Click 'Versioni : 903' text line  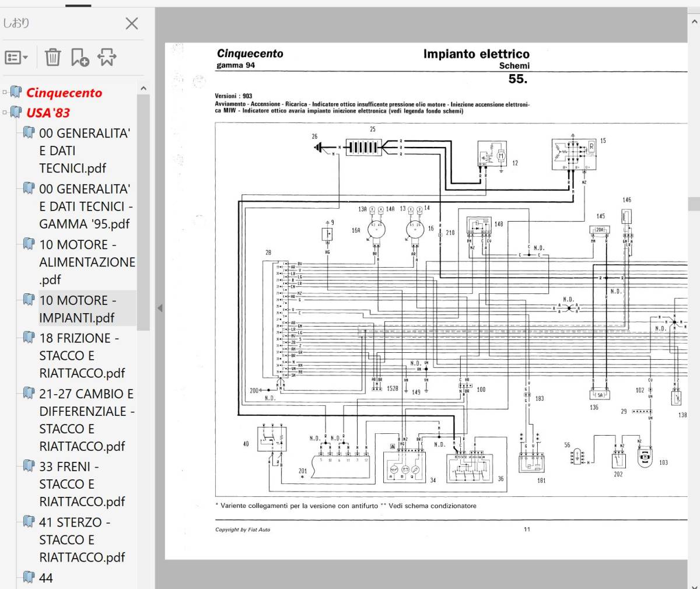point(233,96)
